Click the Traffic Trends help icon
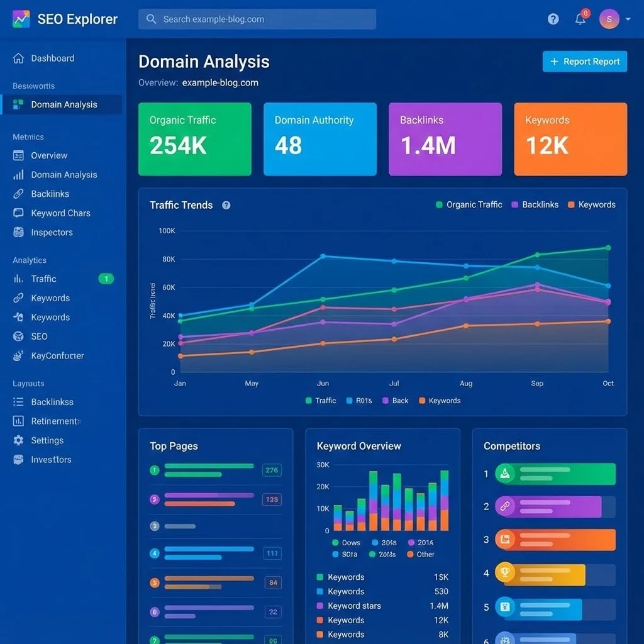Image resolution: width=644 pixels, height=644 pixels. click(226, 206)
